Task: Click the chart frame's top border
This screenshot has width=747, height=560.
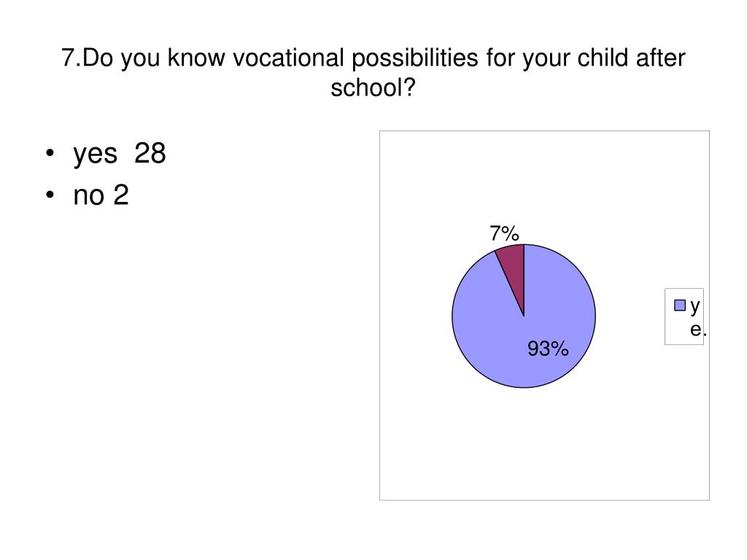Action: point(544,131)
